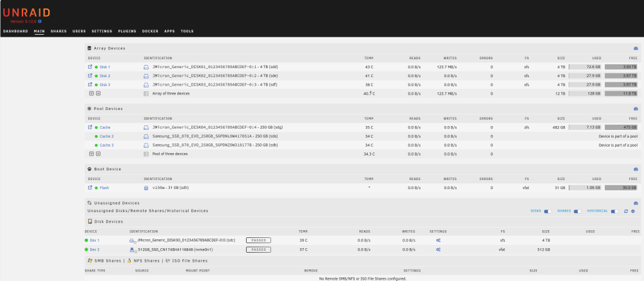The width and height of the screenshot is (644, 281).
Task: Open Pool Devices dashboard gauge icon
Action: click(x=636, y=109)
